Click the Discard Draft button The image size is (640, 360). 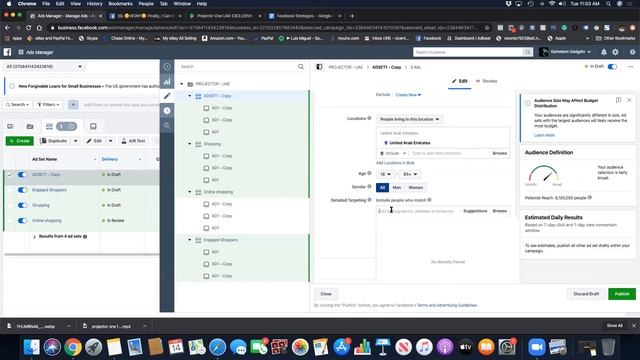[586, 294]
